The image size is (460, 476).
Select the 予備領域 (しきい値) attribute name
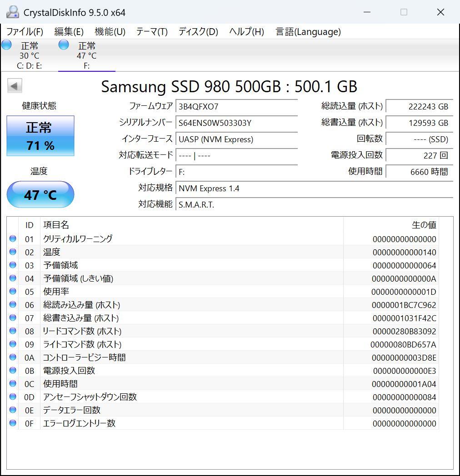[78, 278]
